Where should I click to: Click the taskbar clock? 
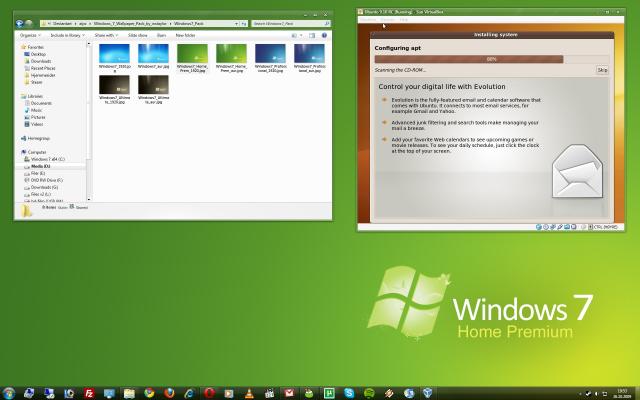click(x=622, y=393)
